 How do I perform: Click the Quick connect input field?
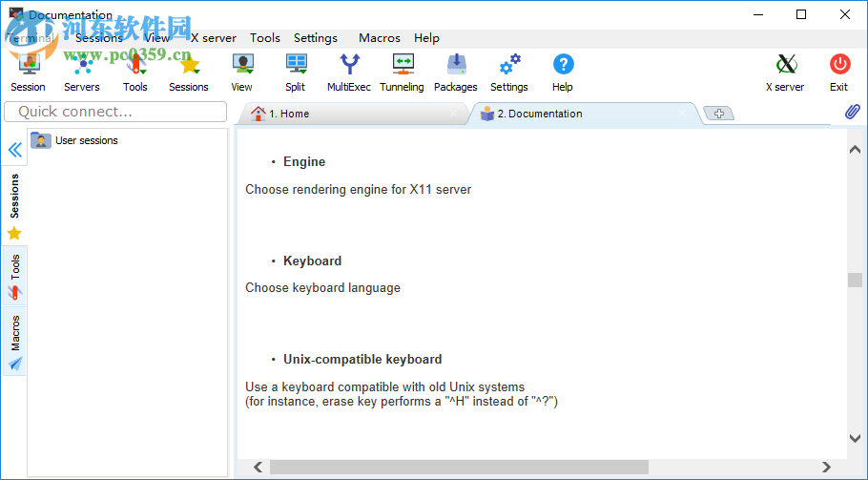click(115, 112)
